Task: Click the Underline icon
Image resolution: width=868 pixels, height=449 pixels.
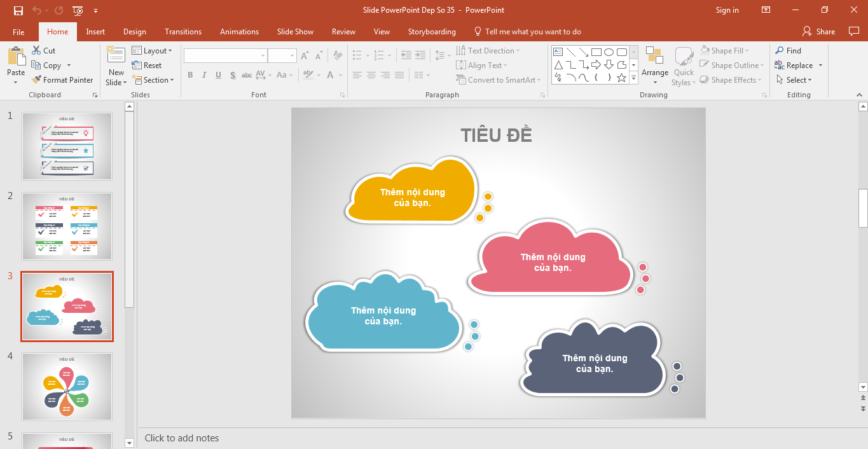Action: (x=217, y=75)
